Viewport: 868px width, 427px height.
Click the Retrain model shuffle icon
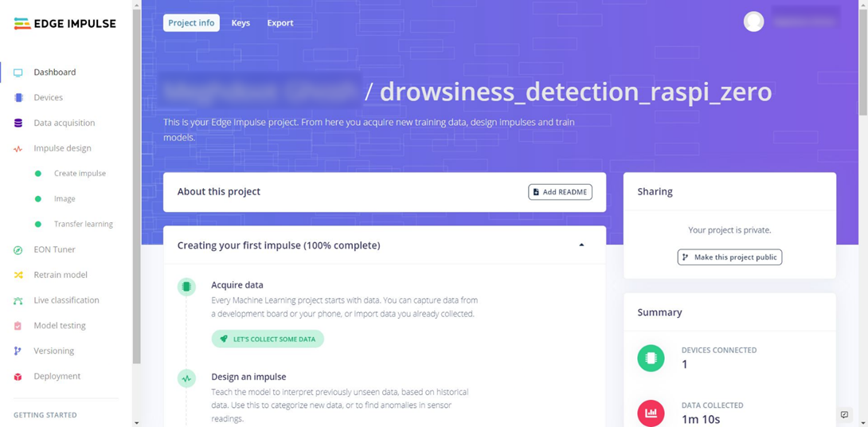click(x=18, y=275)
